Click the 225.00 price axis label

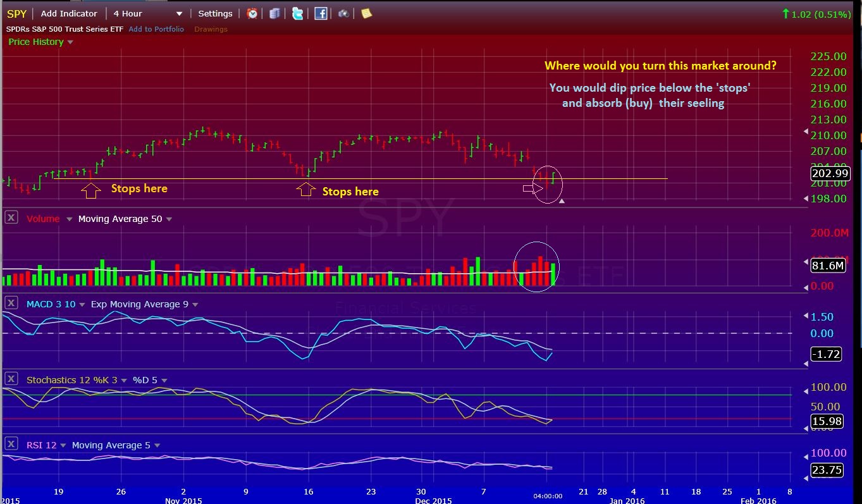[x=828, y=56]
